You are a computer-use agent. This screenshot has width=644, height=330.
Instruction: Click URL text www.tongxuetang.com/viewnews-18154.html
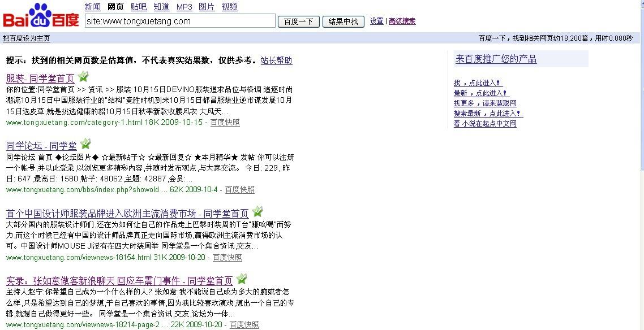[x=79, y=257]
